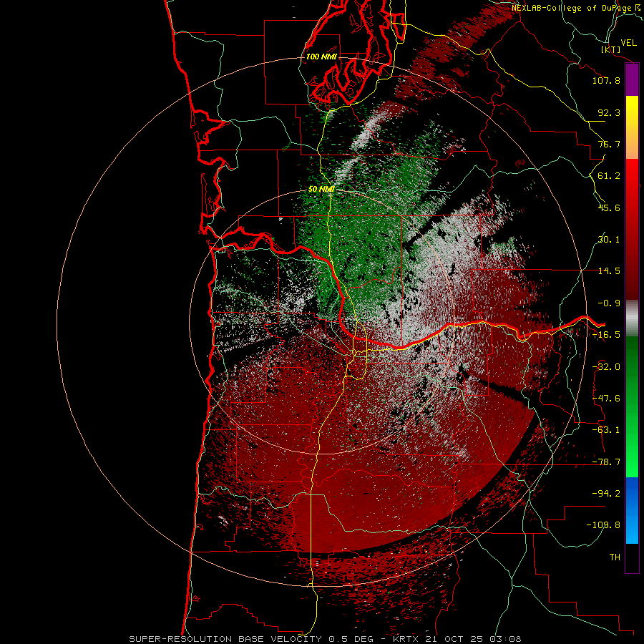The height and width of the screenshot is (644, 644).
Task: Select the TH legend label
Action: tap(615, 557)
